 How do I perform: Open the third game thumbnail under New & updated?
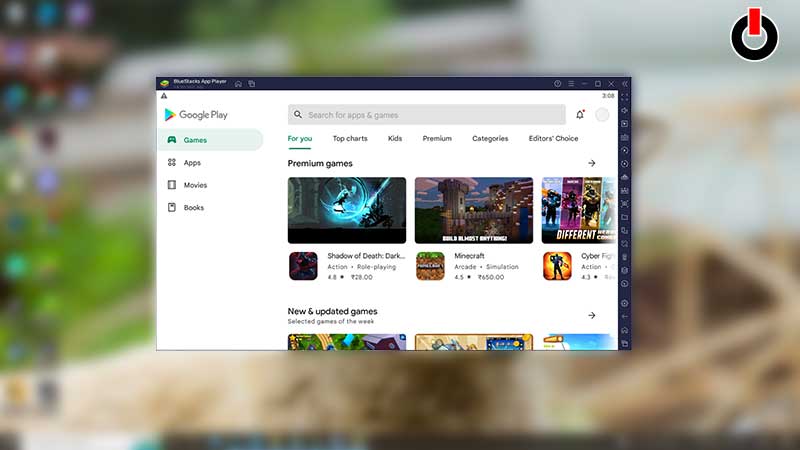[579, 342]
